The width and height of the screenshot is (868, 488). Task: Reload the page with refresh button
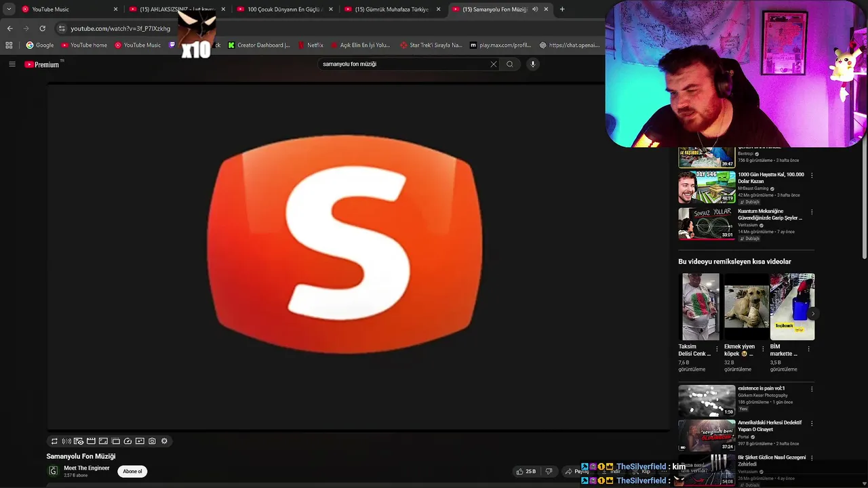coord(42,28)
